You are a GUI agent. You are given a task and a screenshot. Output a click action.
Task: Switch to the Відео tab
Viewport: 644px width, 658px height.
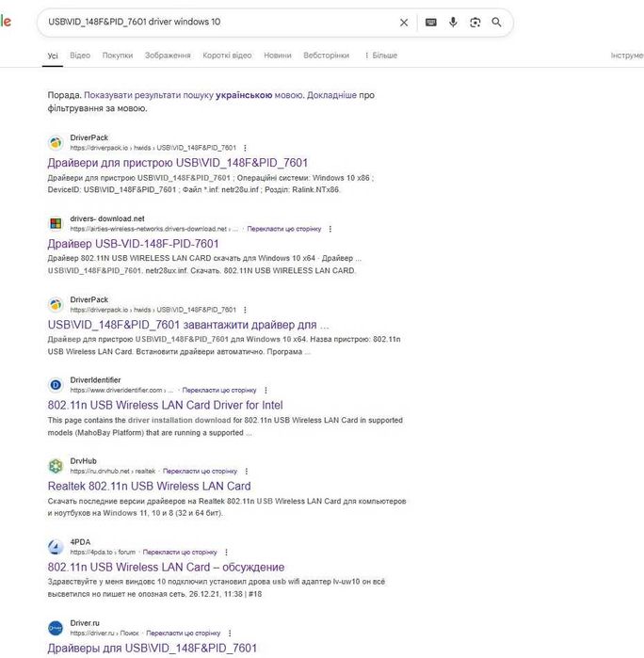tap(80, 56)
